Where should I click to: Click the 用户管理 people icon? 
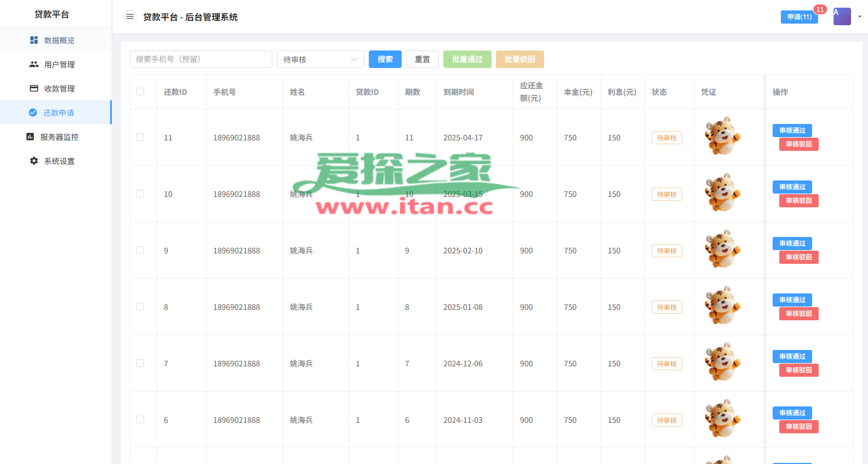pos(34,64)
